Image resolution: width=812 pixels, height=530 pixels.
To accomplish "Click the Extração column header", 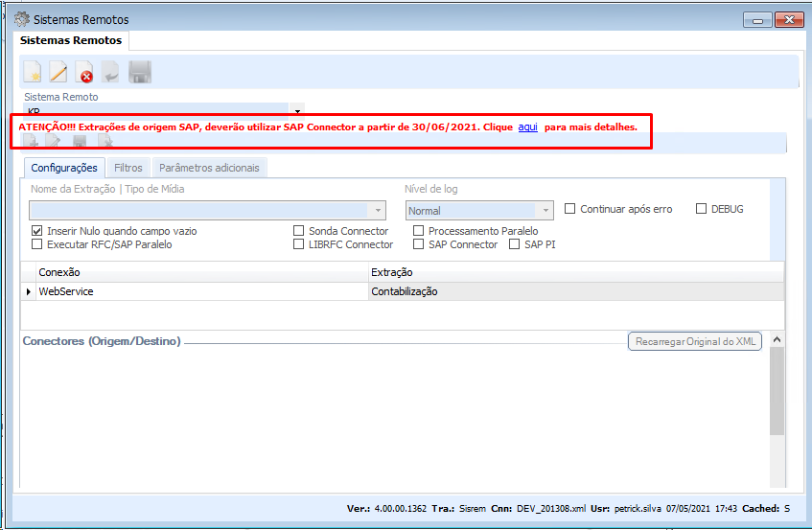I will 576,272.
